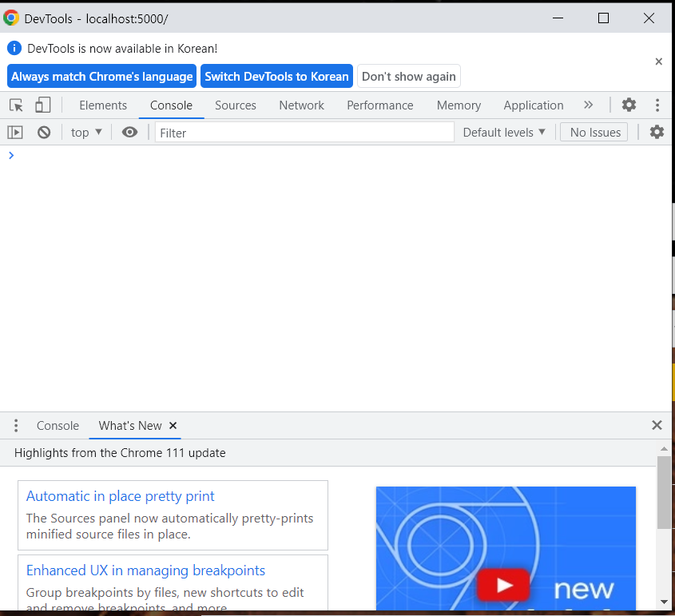
Task: Switch to the Memory tab
Action: (x=459, y=105)
